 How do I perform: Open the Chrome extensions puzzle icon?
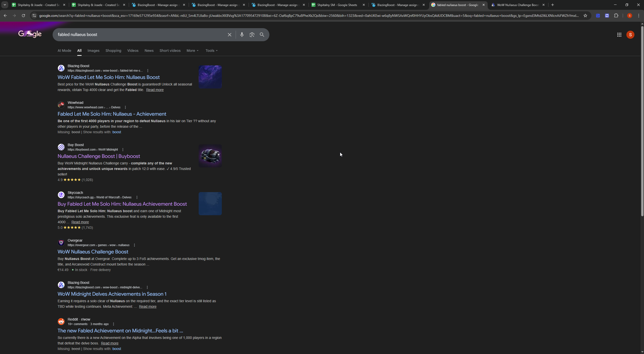[x=616, y=16]
